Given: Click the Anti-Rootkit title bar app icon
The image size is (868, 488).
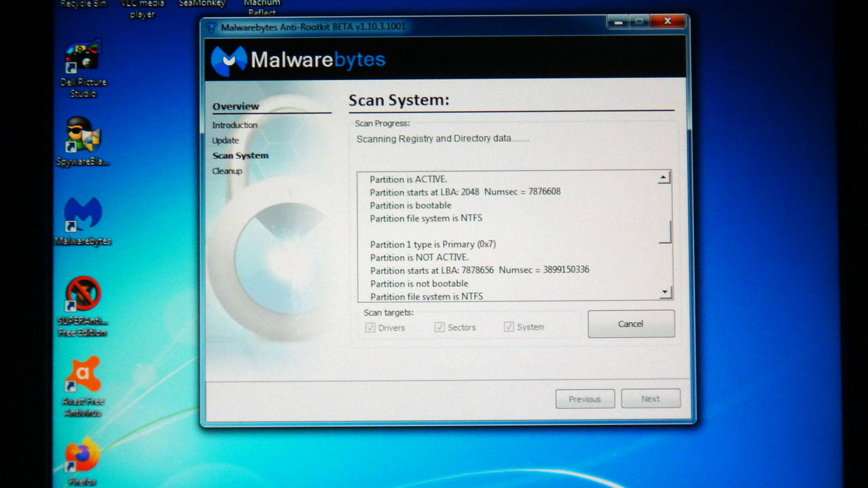Looking at the screenshot, I should click(x=212, y=27).
